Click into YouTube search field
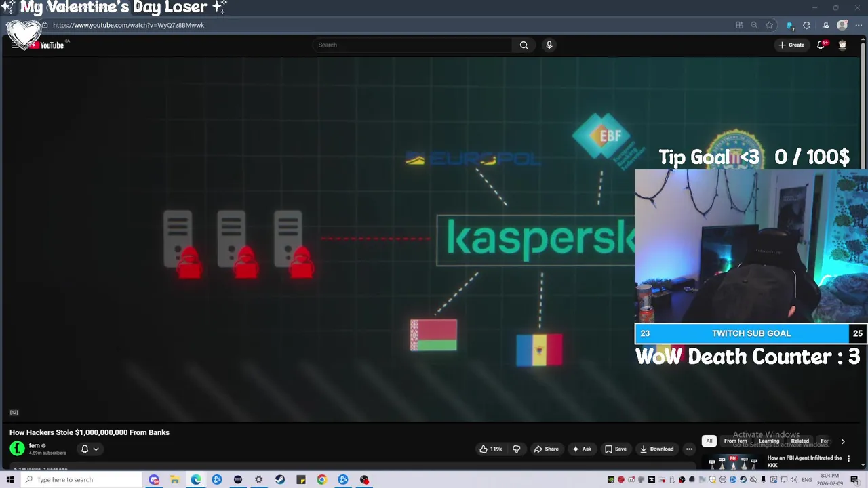The height and width of the screenshot is (488, 868). tap(414, 45)
